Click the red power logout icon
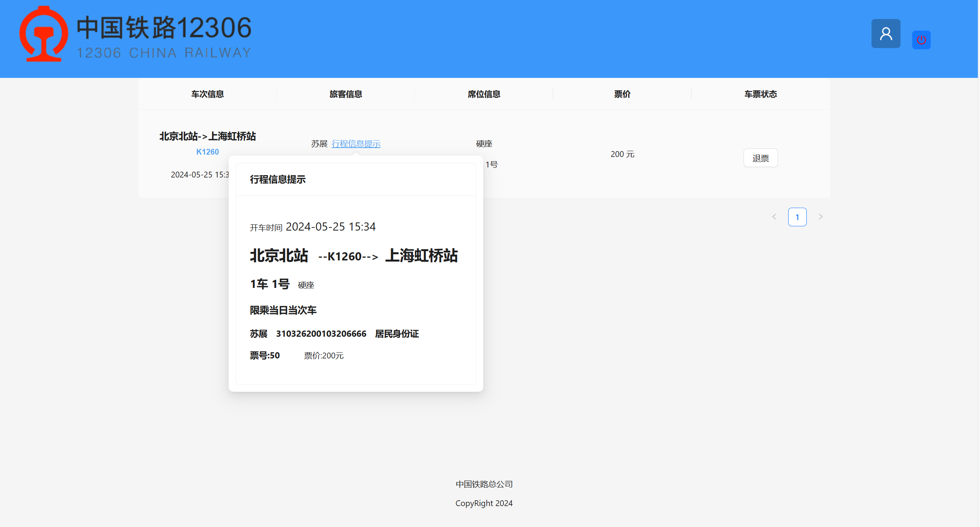Viewport: 980px width, 527px height. (x=921, y=40)
